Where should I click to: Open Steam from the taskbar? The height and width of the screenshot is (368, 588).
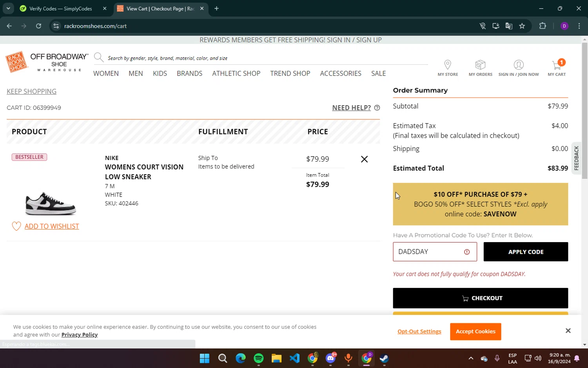[384, 358]
